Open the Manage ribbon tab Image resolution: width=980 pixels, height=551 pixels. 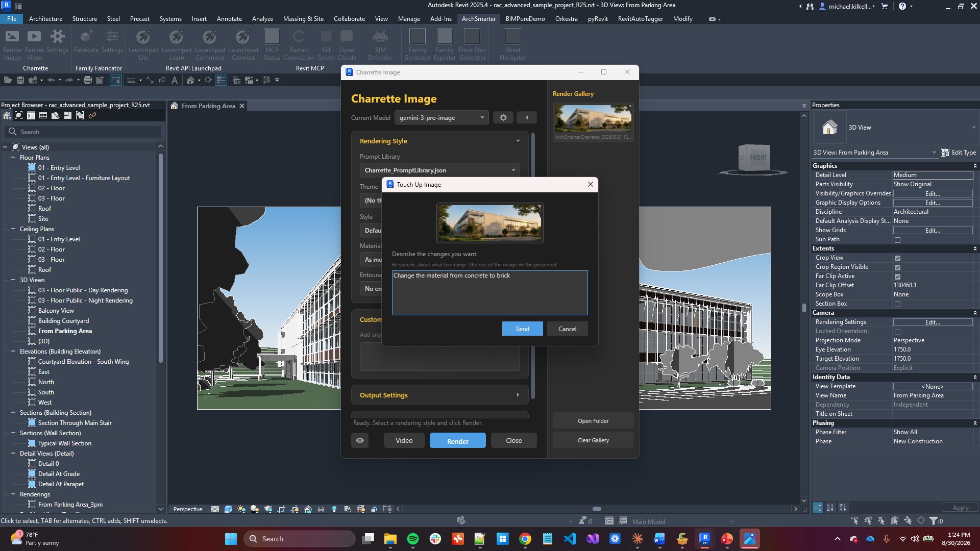click(409, 19)
